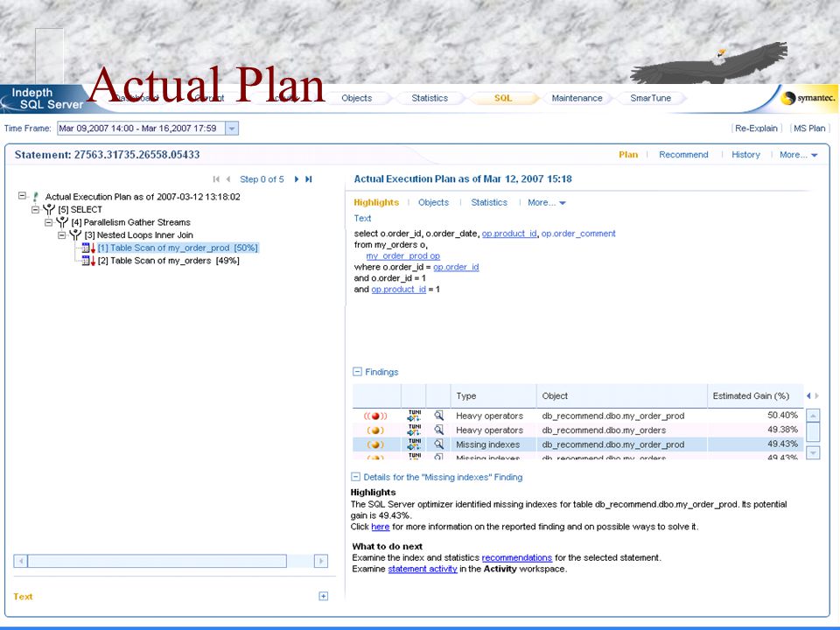
Task: Click magnifier icon in first Heavy operators row
Action: (438, 415)
